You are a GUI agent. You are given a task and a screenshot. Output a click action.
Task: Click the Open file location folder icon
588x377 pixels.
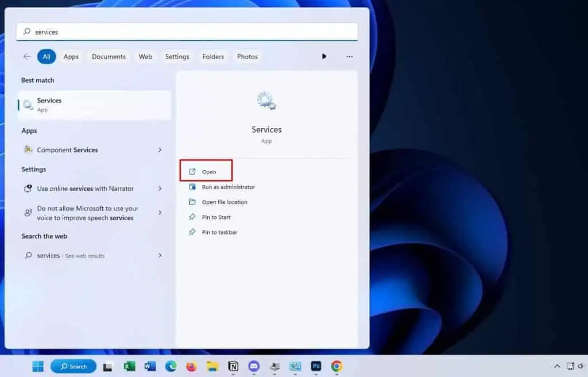pos(194,202)
